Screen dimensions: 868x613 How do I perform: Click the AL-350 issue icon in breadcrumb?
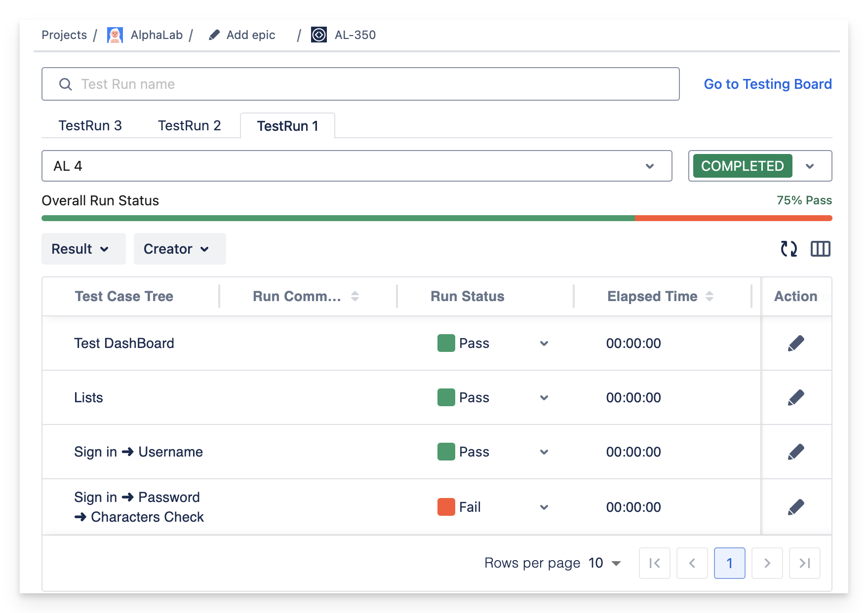point(319,35)
